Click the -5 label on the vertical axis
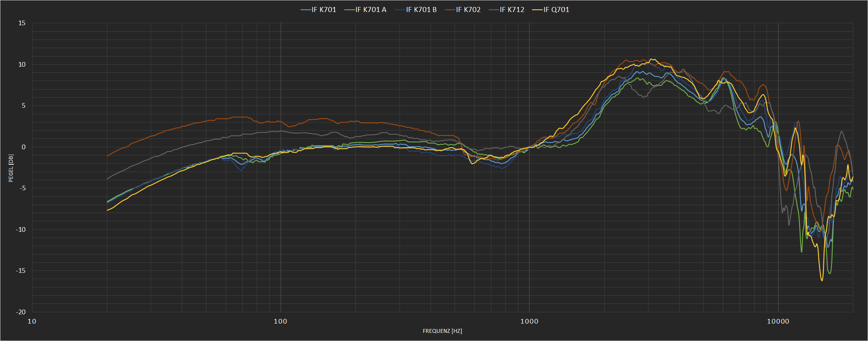This screenshot has height=341, width=868. pyautogui.click(x=22, y=188)
